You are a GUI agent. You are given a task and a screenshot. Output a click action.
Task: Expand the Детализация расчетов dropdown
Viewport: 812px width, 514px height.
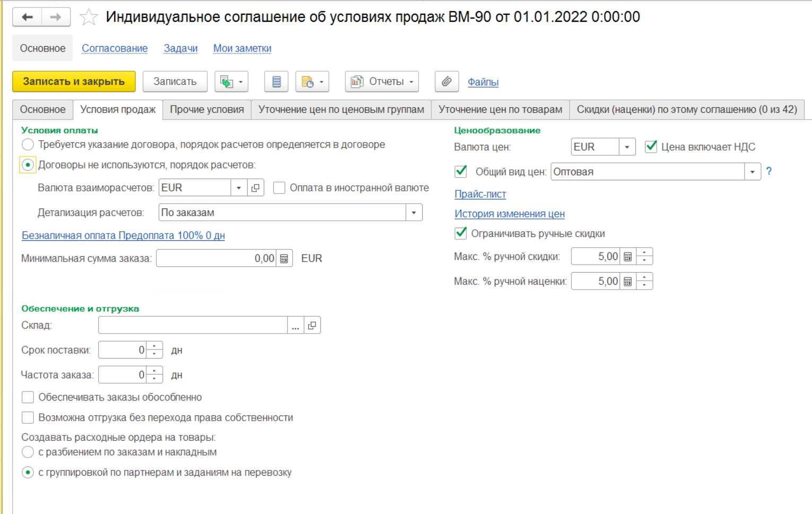coord(414,213)
